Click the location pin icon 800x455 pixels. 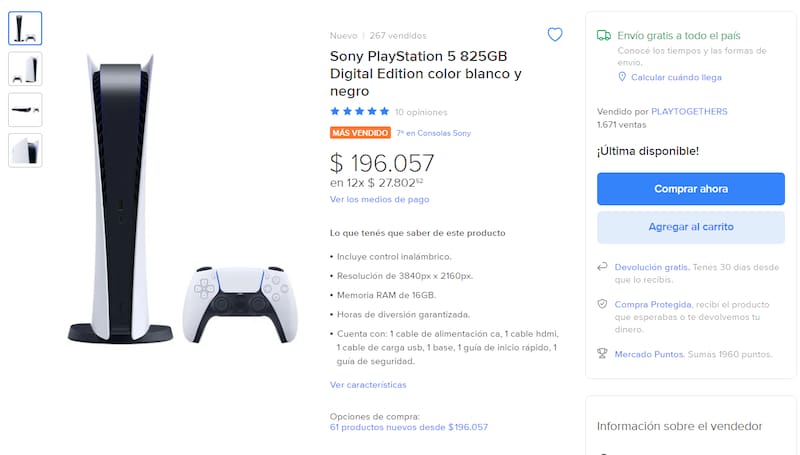622,77
